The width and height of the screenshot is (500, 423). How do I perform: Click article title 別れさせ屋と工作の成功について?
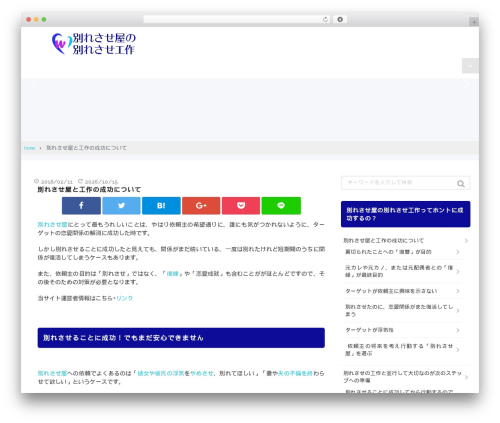(89, 190)
